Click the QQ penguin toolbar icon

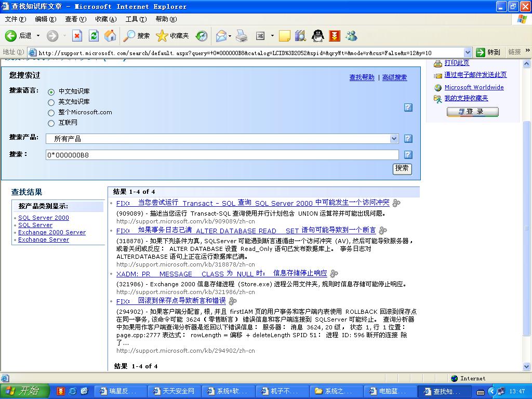tap(317, 36)
